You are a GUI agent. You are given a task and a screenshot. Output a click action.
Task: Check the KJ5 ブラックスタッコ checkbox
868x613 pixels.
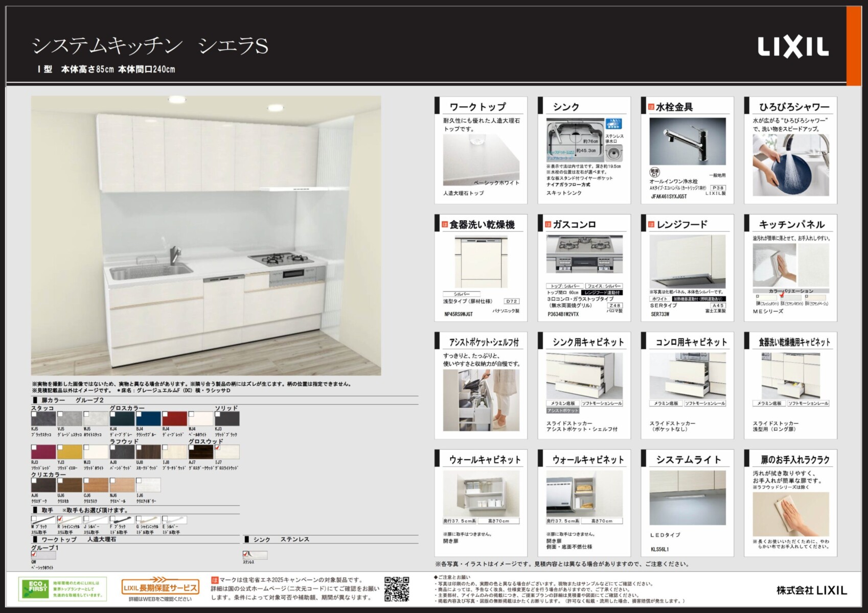coord(34,415)
